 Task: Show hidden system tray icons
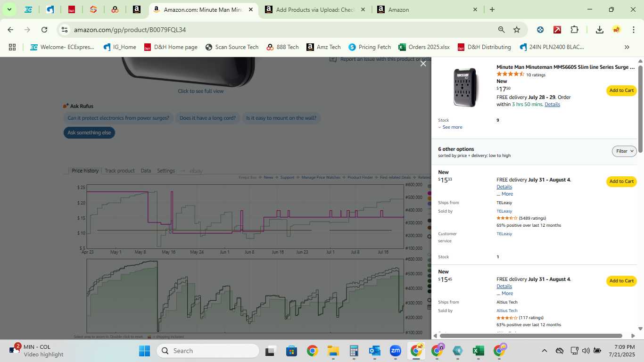click(544, 351)
